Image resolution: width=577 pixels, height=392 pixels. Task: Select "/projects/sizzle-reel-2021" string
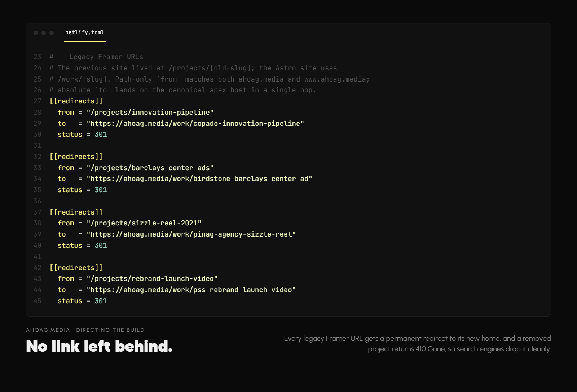pos(144,223)
